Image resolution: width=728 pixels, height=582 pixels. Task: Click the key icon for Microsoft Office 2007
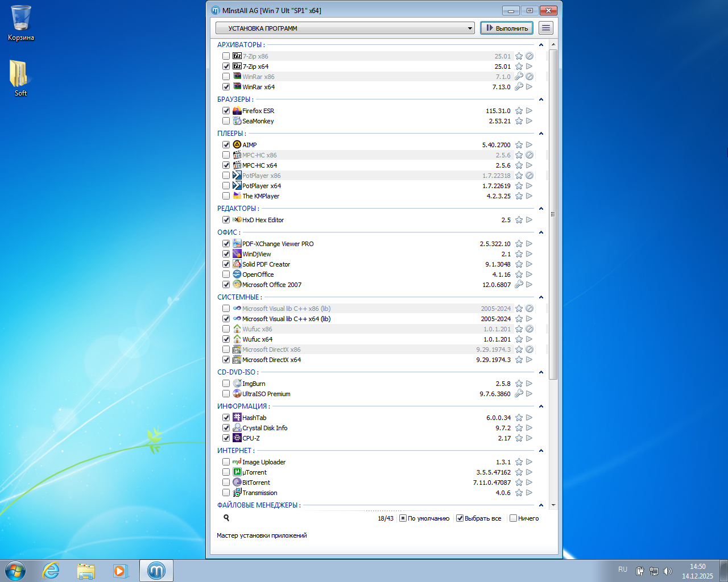pos(519,285)
